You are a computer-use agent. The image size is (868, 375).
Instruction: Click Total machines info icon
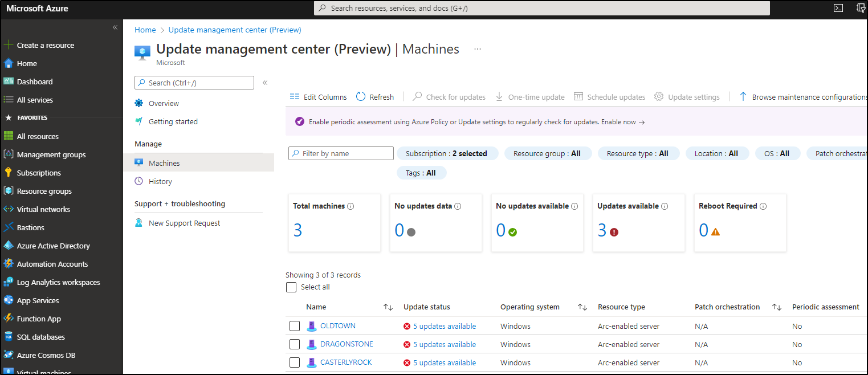point(351,206)
